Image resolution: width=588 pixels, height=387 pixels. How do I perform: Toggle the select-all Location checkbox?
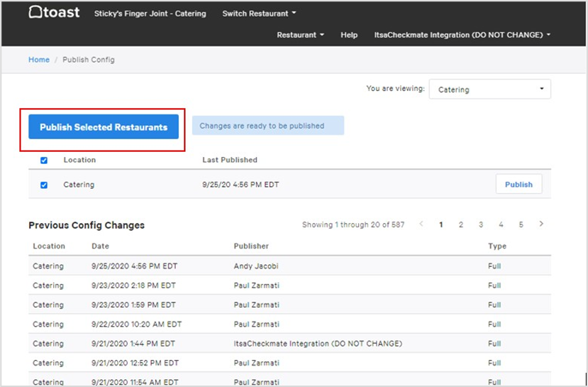coord(44,160)
